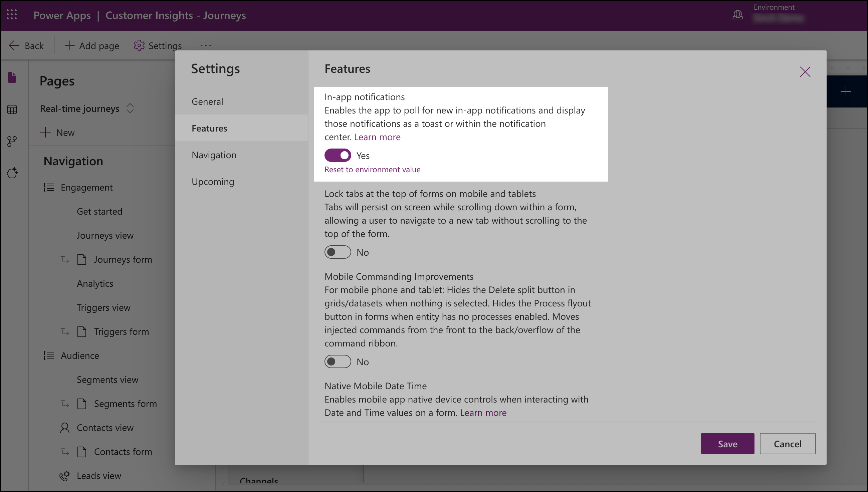Click the Contacts form page icon
Viewport: 868px width, 492px height.
click(82, 452)
